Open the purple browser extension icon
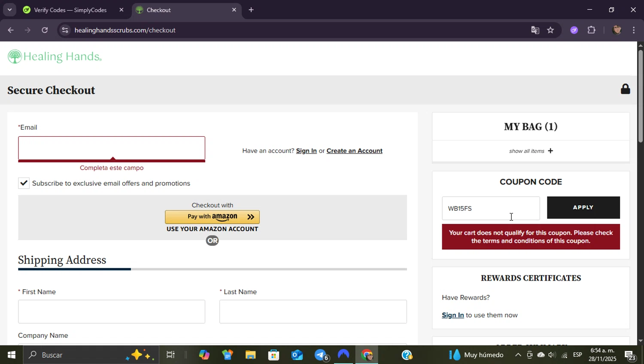The height and width of the screenshot is (364, 644). [574, 30]
